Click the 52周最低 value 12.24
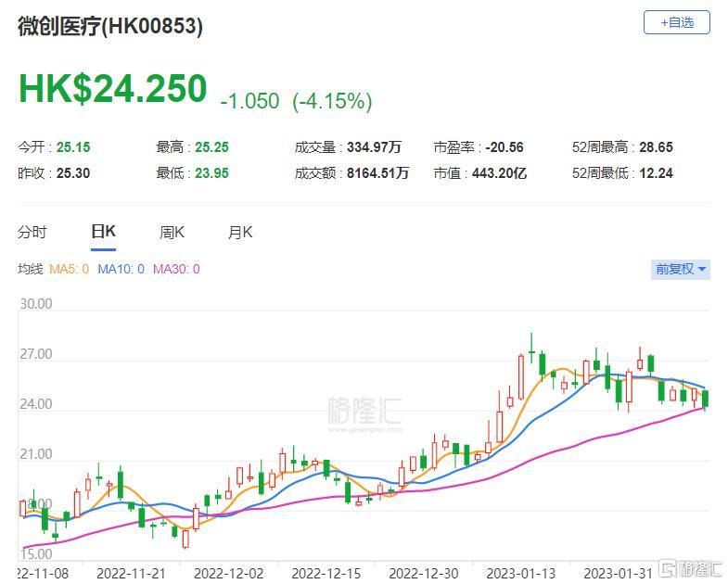This screenshot has width=728, height=584. (x=656, y=173)
